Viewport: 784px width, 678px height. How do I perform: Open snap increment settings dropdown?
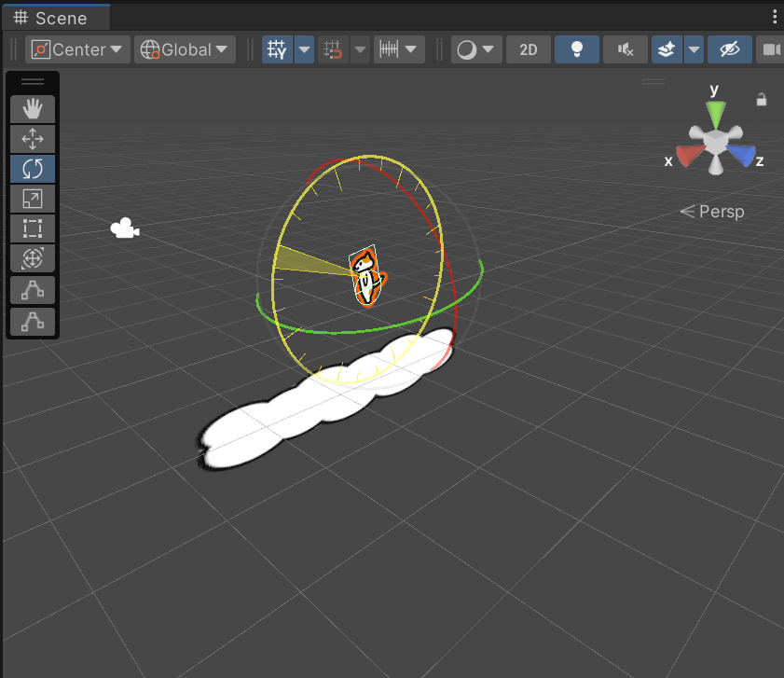pos(399,49)
